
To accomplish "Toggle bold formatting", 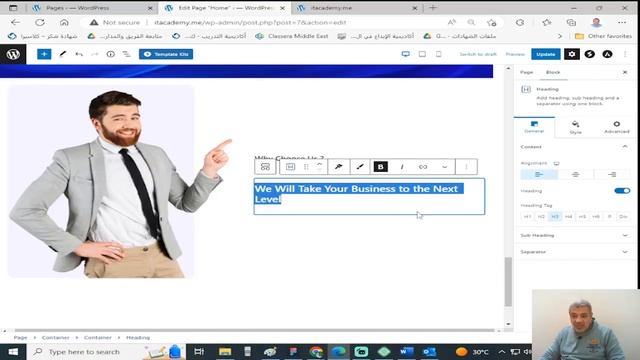I will pyautogui.click(x=380, y=167).
